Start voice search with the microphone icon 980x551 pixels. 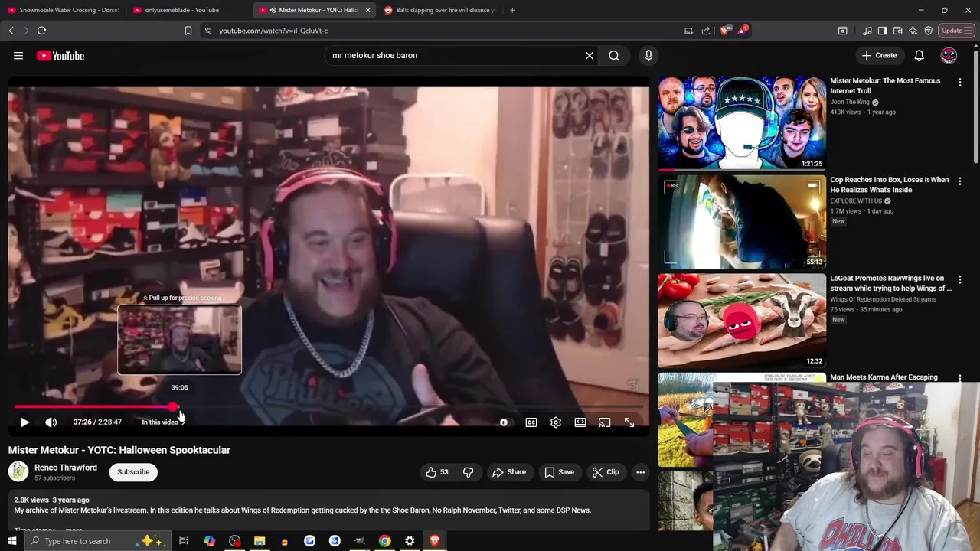[648, 55]
